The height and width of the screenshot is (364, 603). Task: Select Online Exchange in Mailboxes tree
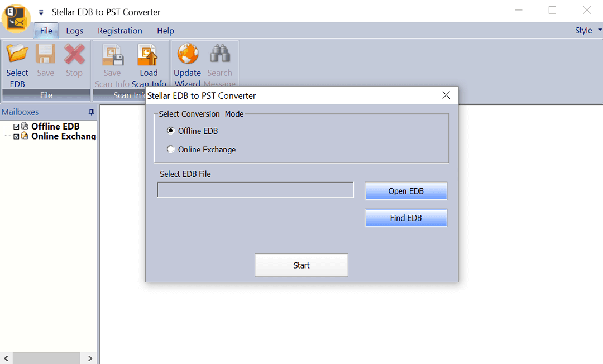coord(64,136)
